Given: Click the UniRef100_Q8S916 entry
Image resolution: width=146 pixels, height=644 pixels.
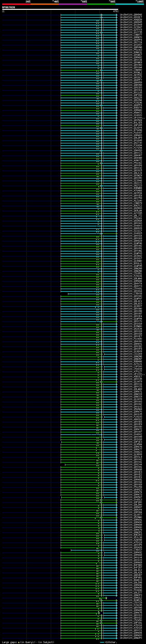Looking at the screenshot, I should (x=131, y=291).
